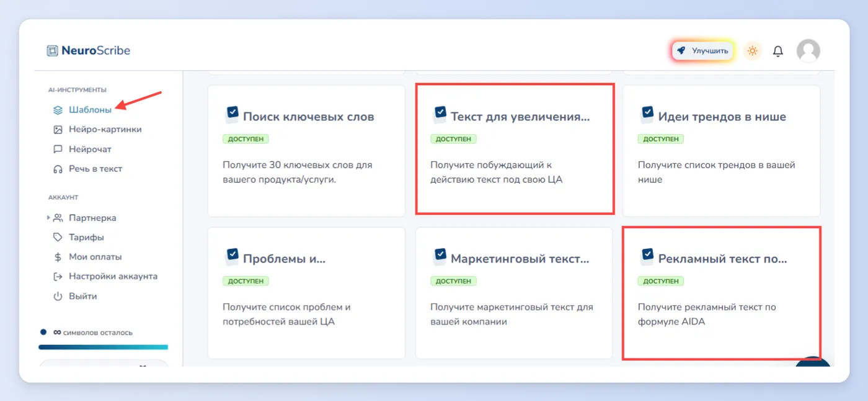Click the checkmark icon on Маркетинговый текст card
The height and width of the screenshot is (401, 868).
click(x=440, y=255)
